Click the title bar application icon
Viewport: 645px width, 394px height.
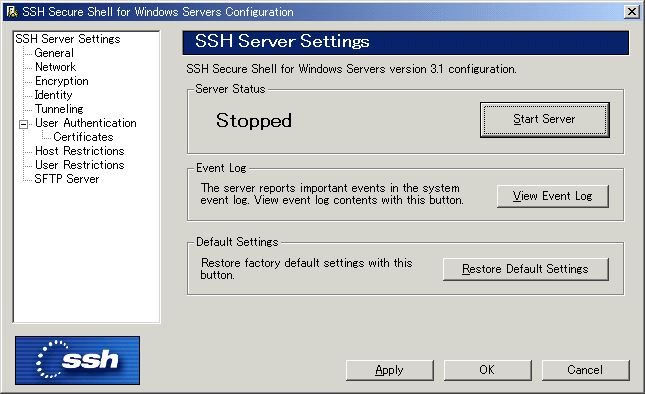[12, 12]
